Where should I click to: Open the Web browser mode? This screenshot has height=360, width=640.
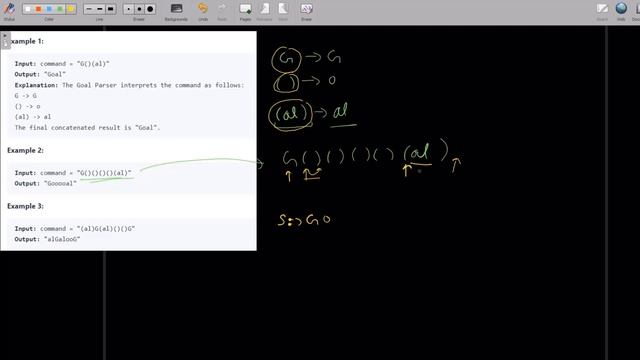[x=621, y=11]
